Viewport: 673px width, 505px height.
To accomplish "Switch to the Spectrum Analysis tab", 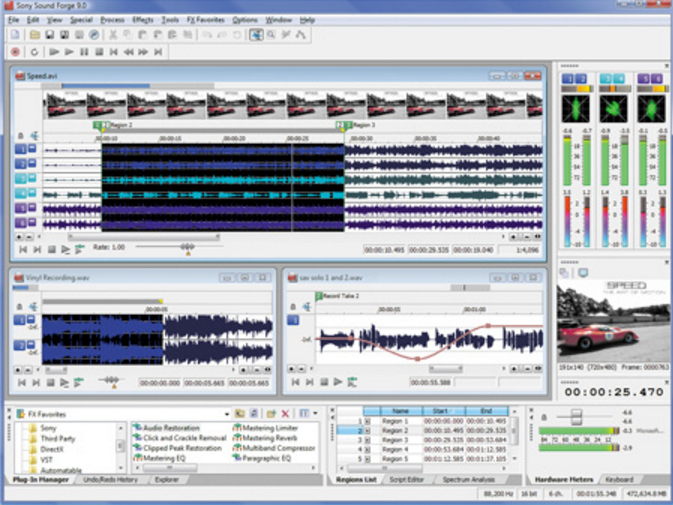I will [x=469, y=480].
